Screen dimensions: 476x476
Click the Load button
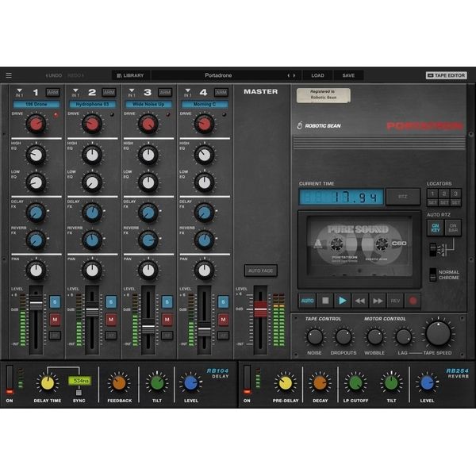317,75
